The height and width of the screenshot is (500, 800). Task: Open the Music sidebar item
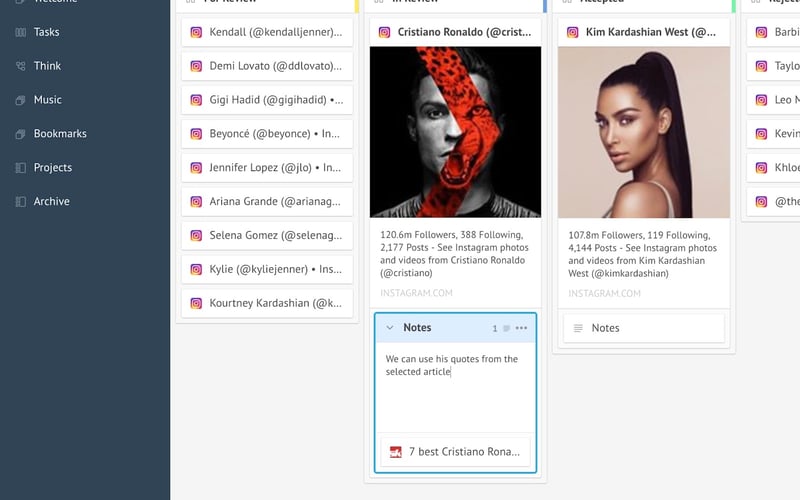pos(47,100)
